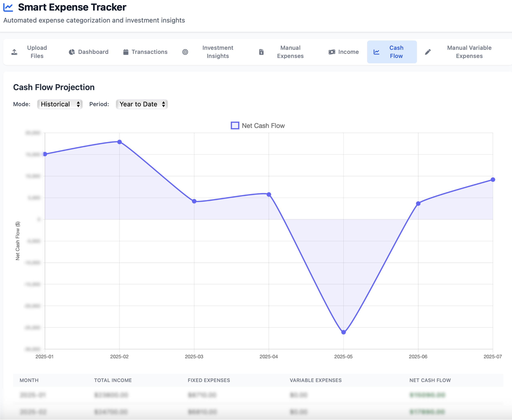The height and width of the screenshot is (420, 512).
Task: Click the Dashboard pie chart icon
Action: pos(72,52)
